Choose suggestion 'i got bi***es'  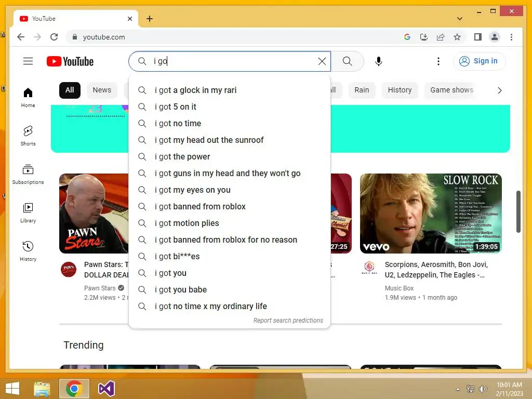point(230,257)
